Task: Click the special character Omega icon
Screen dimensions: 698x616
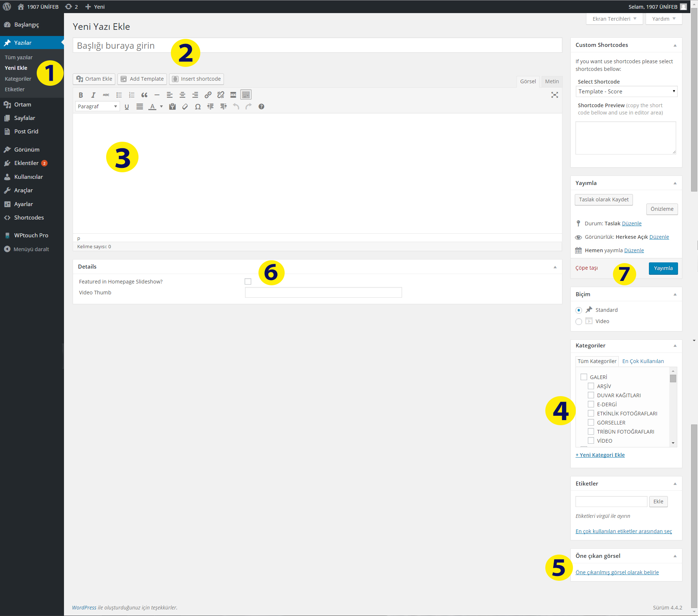Action: pyautogui.click(x=198, y=106)
